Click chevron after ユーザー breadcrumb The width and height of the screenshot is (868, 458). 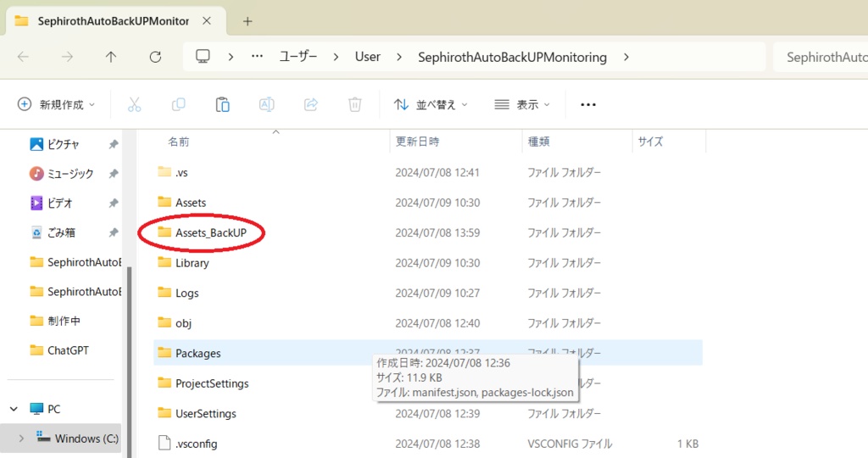[x=336, y=57]
